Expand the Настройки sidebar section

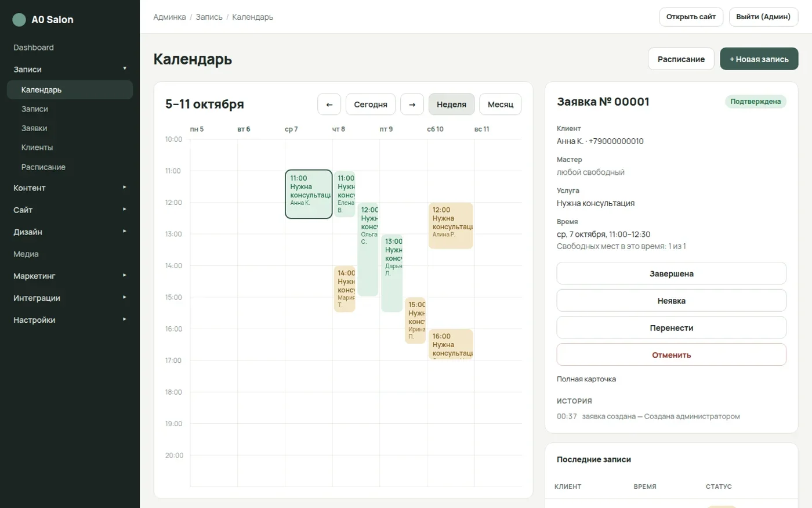70,320
